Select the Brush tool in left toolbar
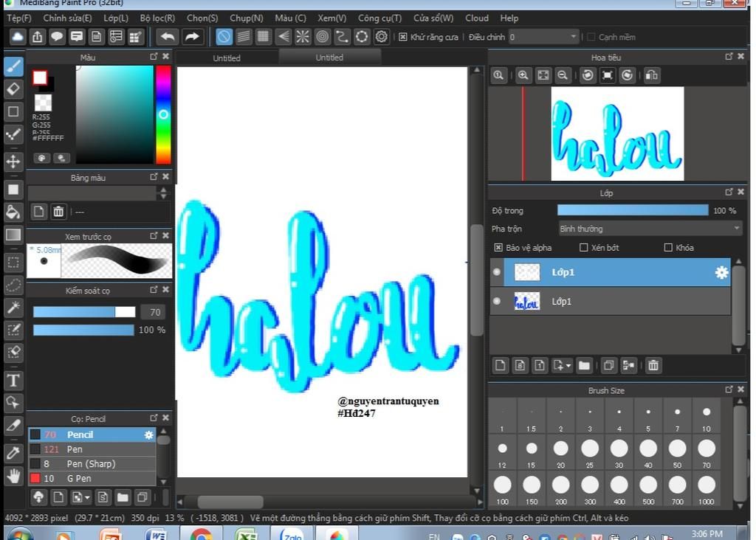This screenshot has width=756, height=540. coord(13,66)
